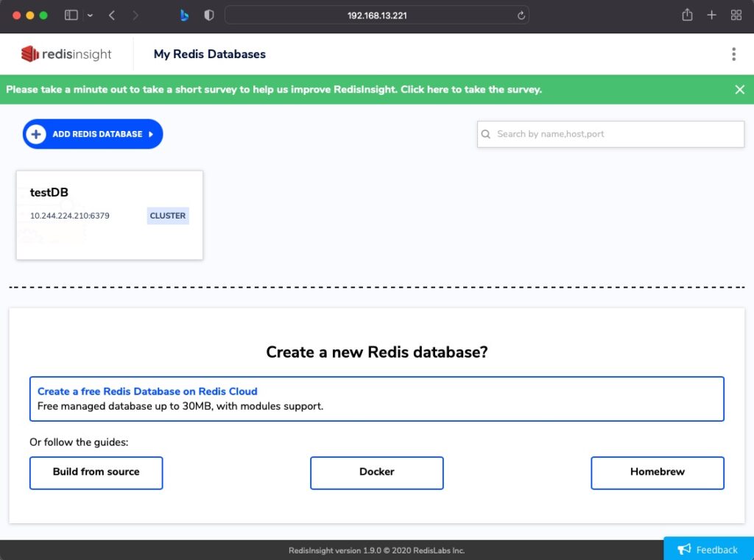
Task: Toggle the Safari sidebar
Action: [71, 15]
